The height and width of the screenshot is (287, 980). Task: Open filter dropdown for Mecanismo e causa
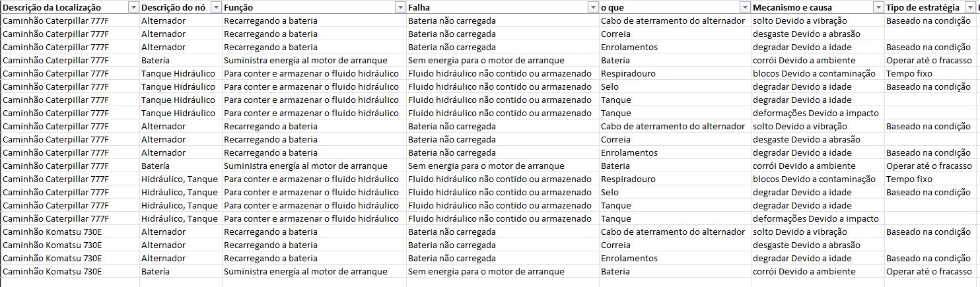878,7
